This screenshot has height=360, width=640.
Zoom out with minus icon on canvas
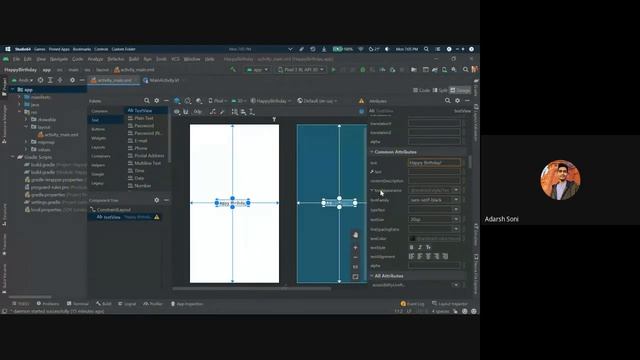(x=356, y=258)
